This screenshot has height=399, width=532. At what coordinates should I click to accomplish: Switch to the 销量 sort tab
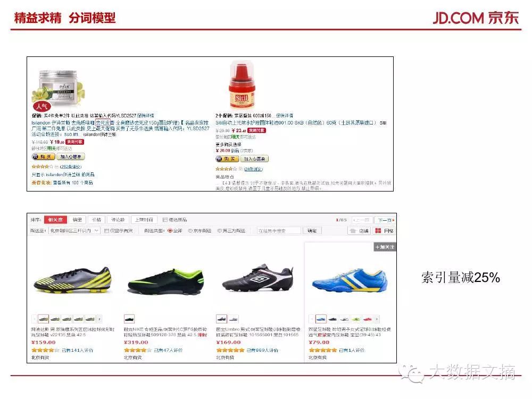pyautogui.click(x=77, y=220)
